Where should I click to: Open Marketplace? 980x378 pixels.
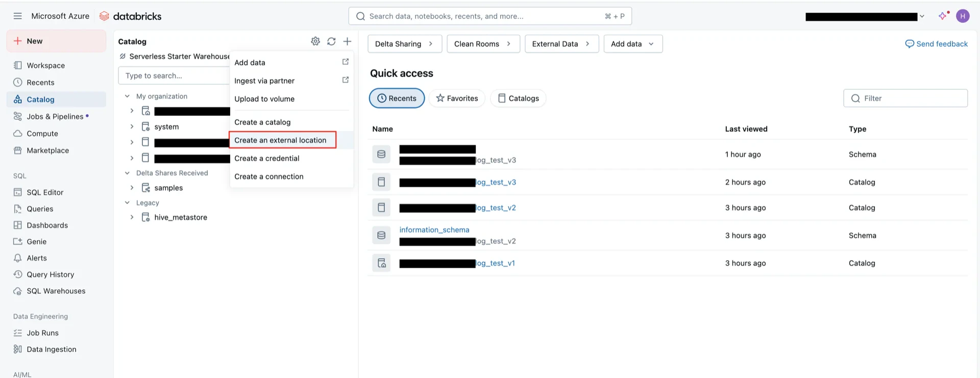tap(56, 150)
